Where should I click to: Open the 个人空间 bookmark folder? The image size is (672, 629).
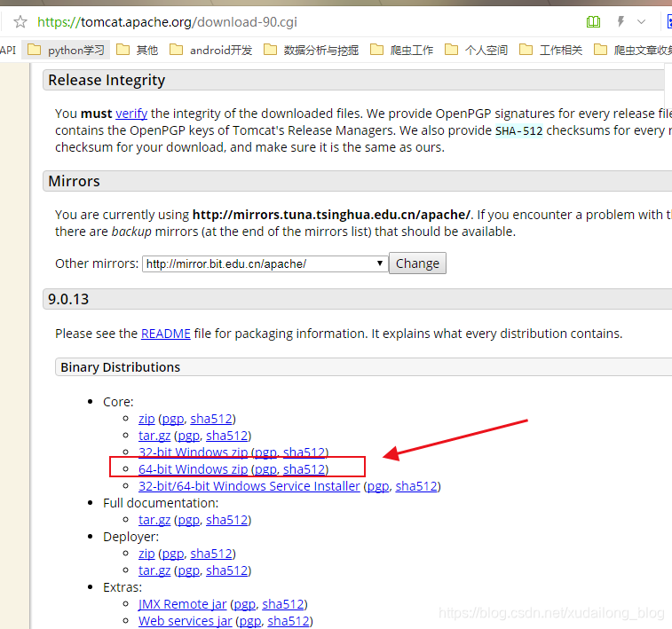(476, 50)
